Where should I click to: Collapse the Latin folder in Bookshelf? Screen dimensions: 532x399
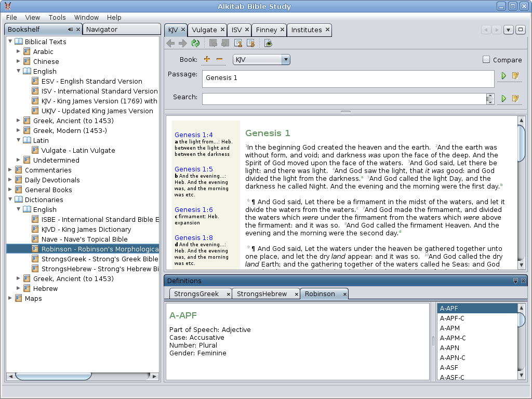tap(19, 140)
